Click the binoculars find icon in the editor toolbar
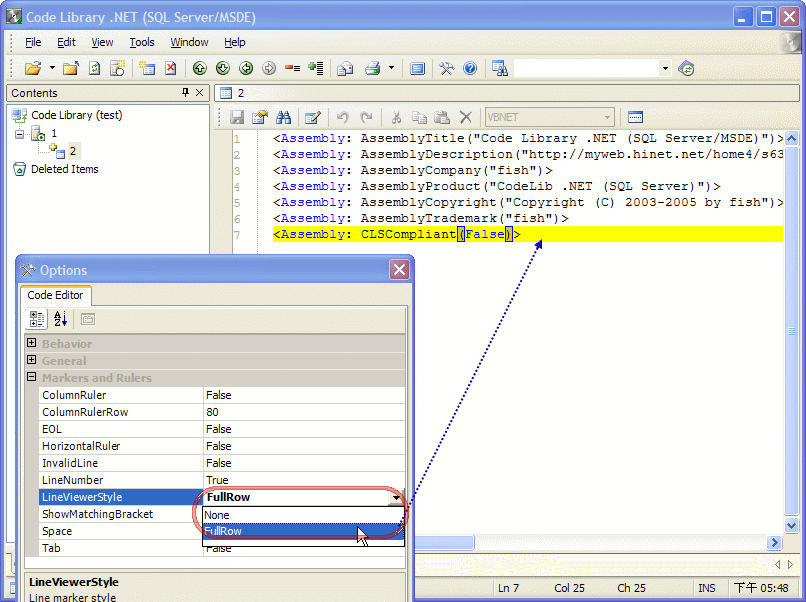The width and height of the screenshot is (806, 602). click(283, 117)
